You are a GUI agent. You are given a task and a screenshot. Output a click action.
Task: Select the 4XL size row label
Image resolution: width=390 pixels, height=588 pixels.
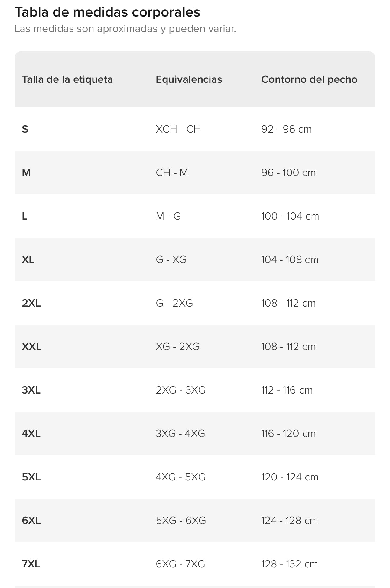coord(31,434)
